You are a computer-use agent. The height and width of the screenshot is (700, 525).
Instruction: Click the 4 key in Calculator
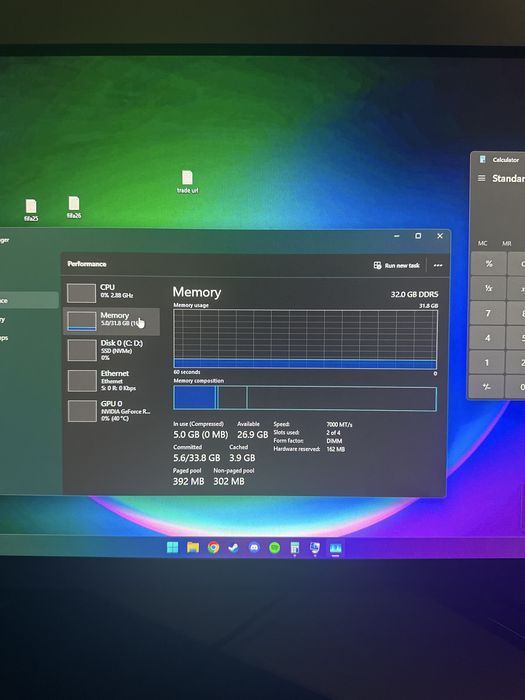(488, 338)
